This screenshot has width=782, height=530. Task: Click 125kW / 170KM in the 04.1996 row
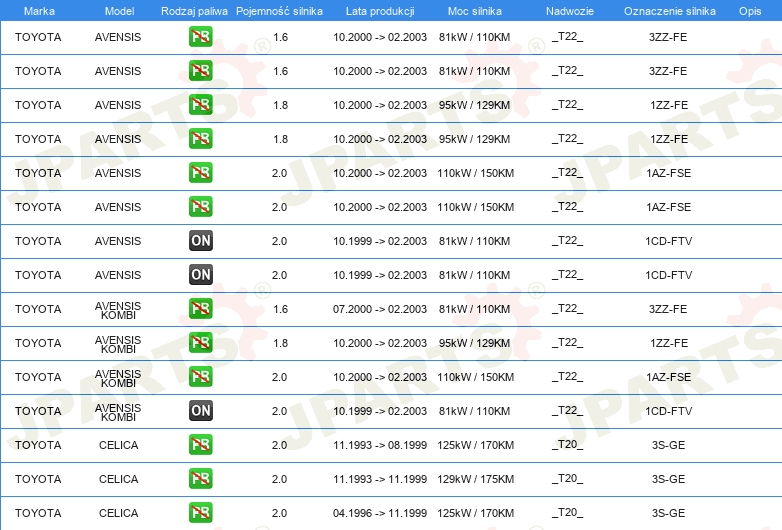[475, 513]
